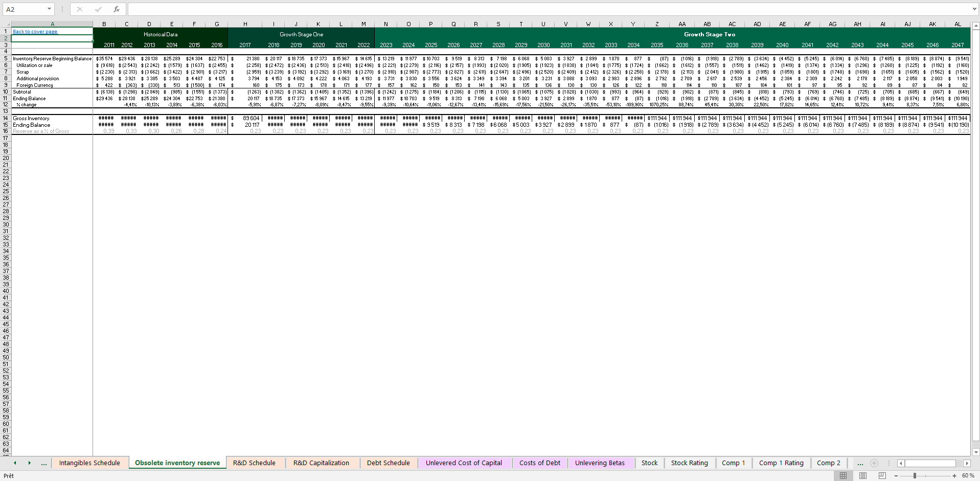This screenshot has height=481, width=980.
Task: Click the 2017 year header cell
Action: point(245,45)
